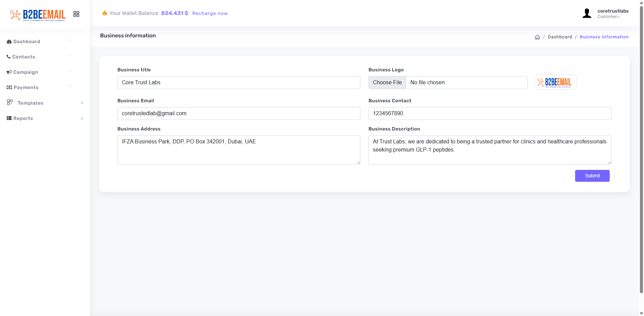Click the Templates icon in sidebar

click(x=10, y=103)
